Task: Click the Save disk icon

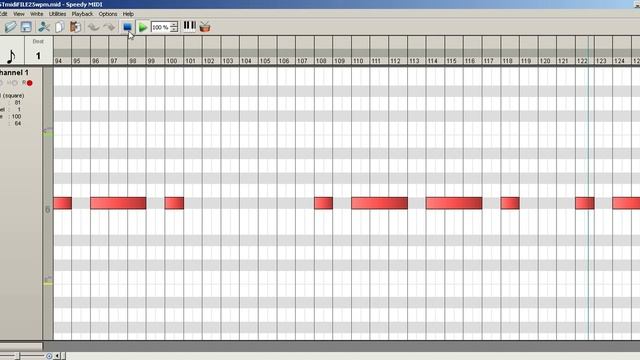Action: (26, 27)
